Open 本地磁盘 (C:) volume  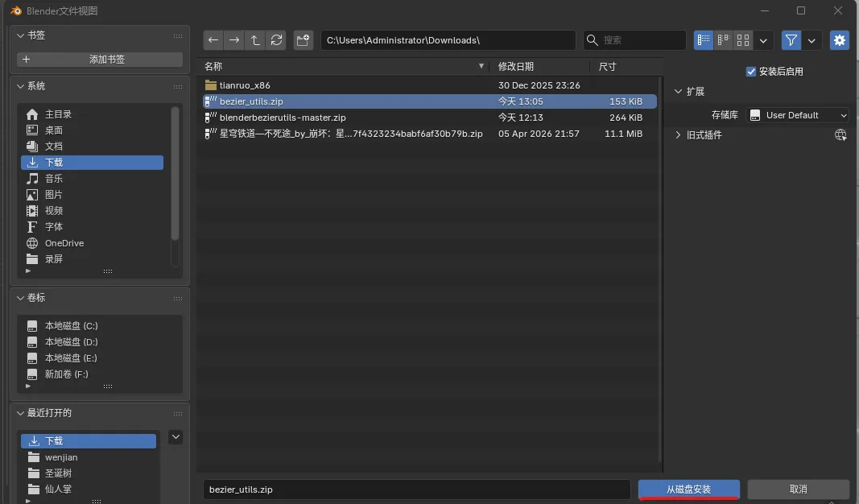click(x=101, y=325)
